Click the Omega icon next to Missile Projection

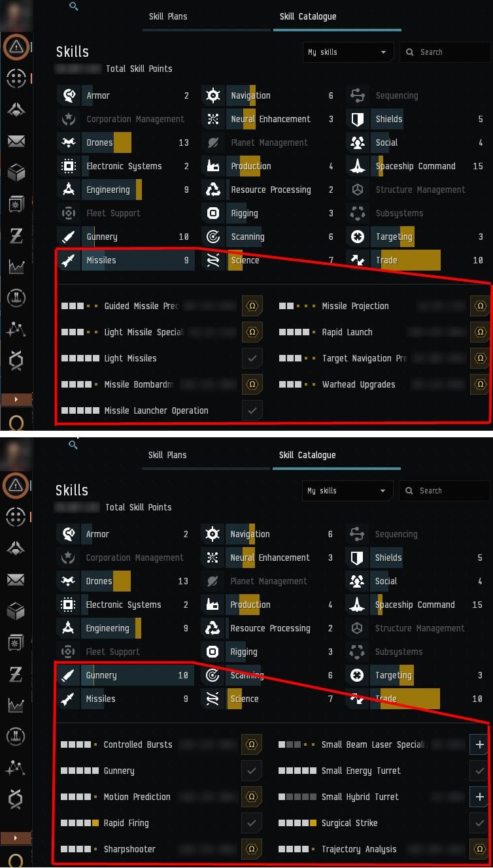tap(481, 306)
